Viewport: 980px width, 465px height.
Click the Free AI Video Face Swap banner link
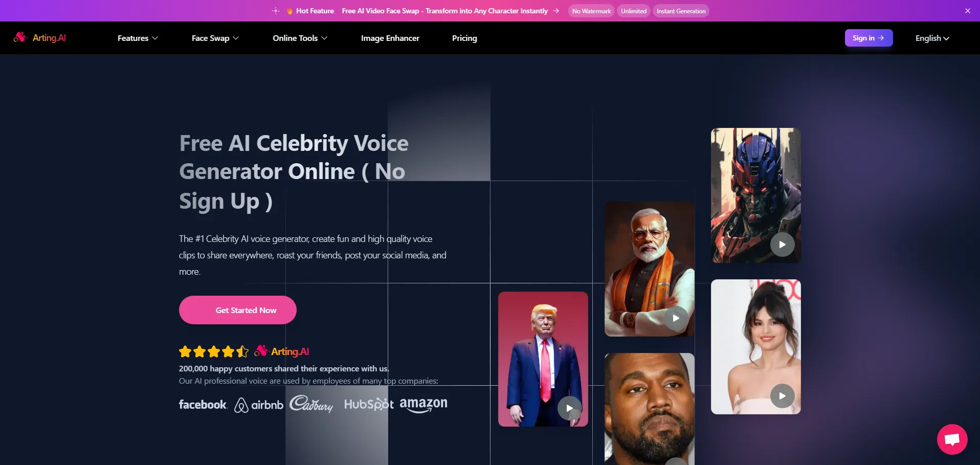(x=444, y=11)
